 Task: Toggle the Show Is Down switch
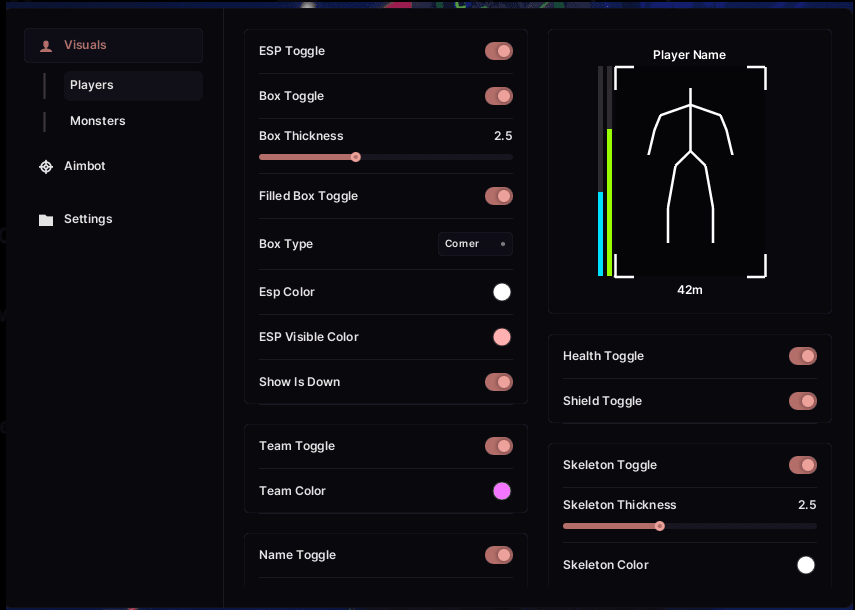[x=498, y=382]
